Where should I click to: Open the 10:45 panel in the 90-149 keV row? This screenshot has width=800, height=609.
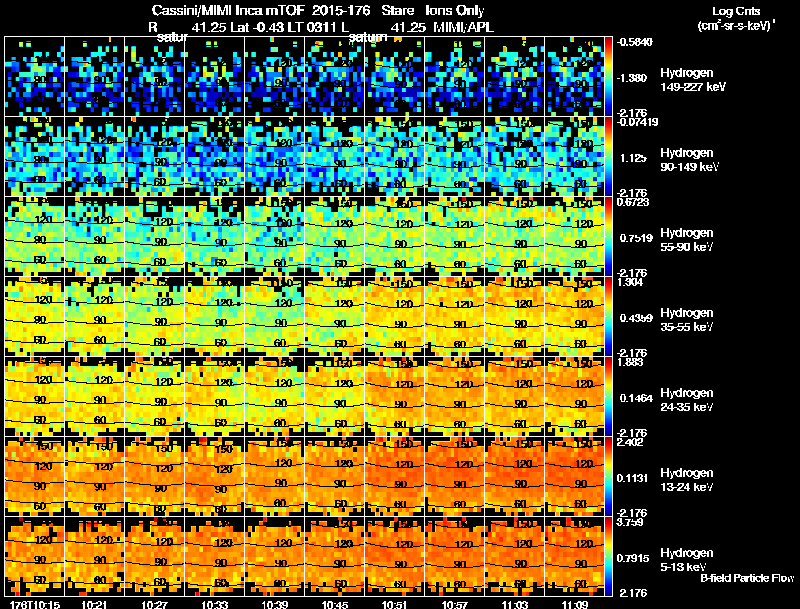[335, 157]
